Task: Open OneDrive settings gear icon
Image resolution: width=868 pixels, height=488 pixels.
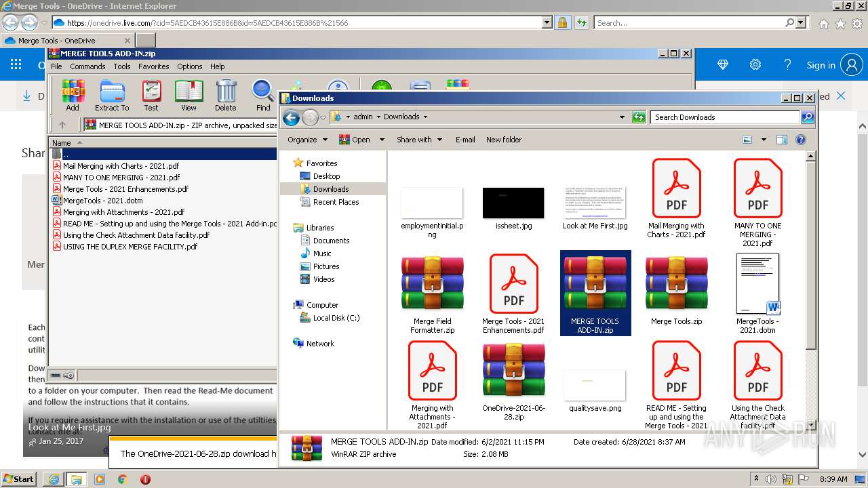Action: (755, 65)
